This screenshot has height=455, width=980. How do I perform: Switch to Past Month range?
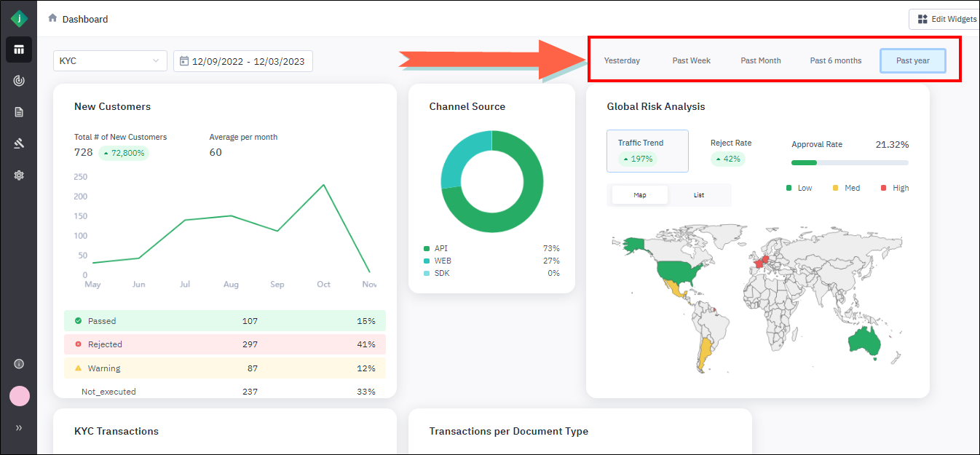(x=761, y=60)
